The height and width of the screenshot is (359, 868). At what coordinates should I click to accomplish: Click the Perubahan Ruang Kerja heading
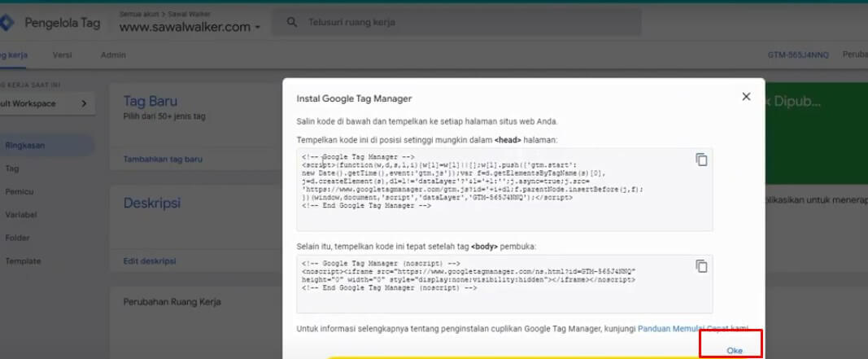[x=172, y=302]
